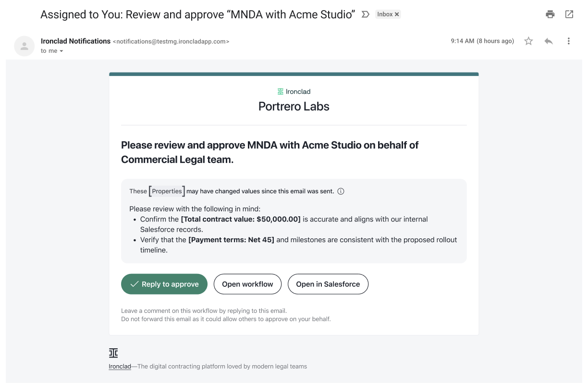Click the Payment terms: Net 45 property
Viewport: 588px width, 383px height.
231,240
